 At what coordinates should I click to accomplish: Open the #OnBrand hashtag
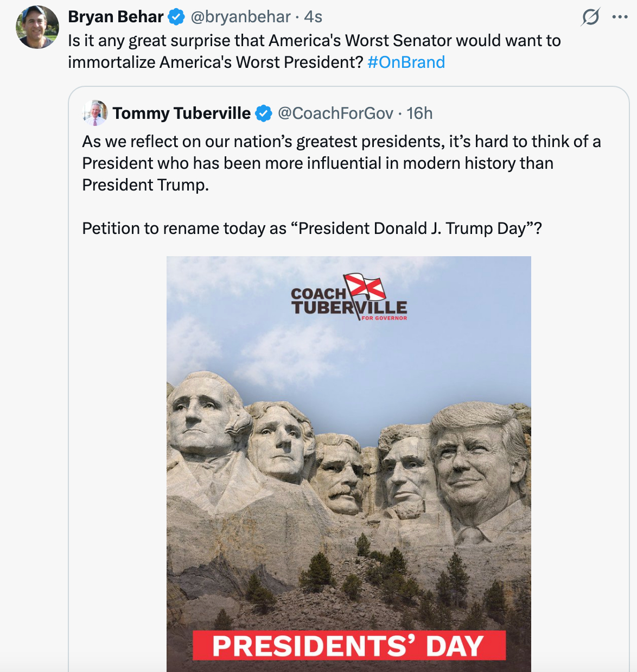coord(406,62)
